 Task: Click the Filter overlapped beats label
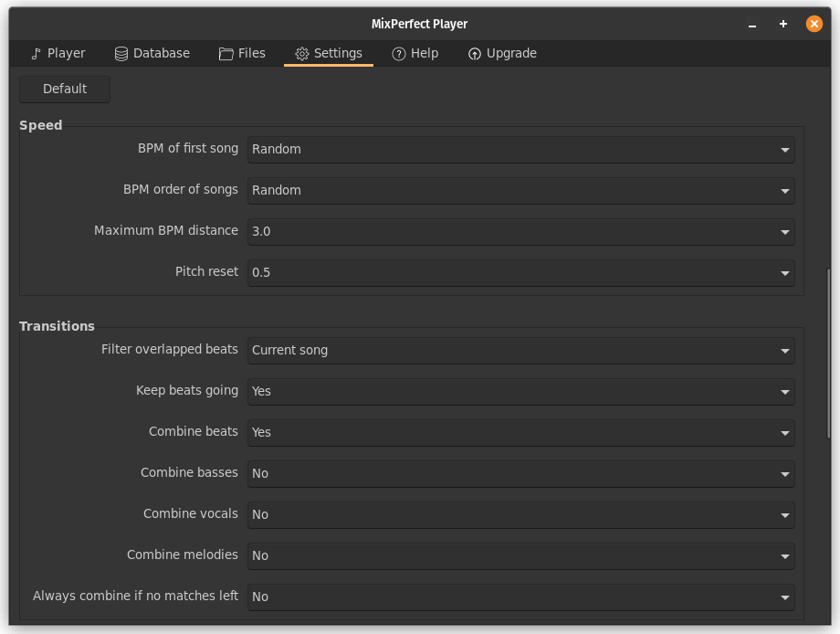[170, 349]
